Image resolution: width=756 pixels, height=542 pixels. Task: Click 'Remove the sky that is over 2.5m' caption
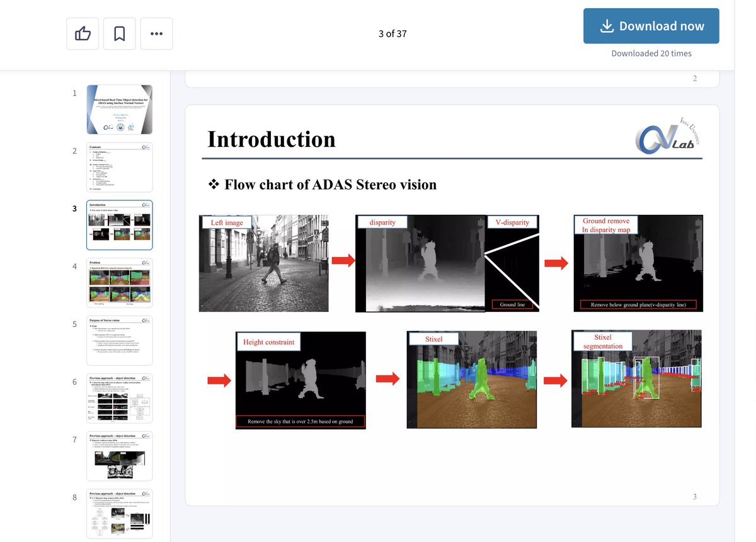click(x=301, y=421)
